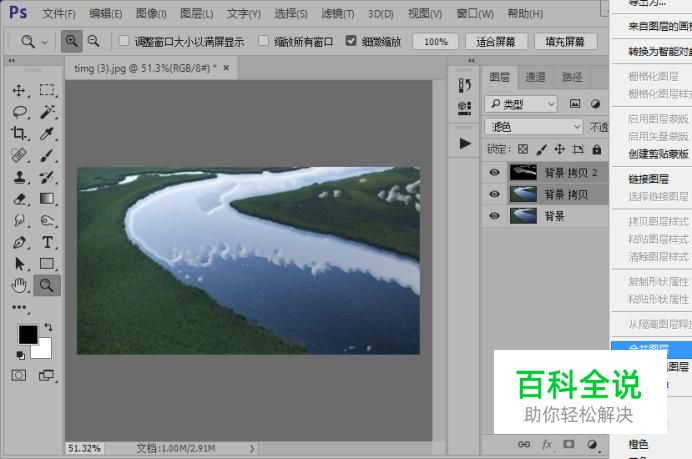Hide the 背景 layer via eye icon

pos(494,215)
